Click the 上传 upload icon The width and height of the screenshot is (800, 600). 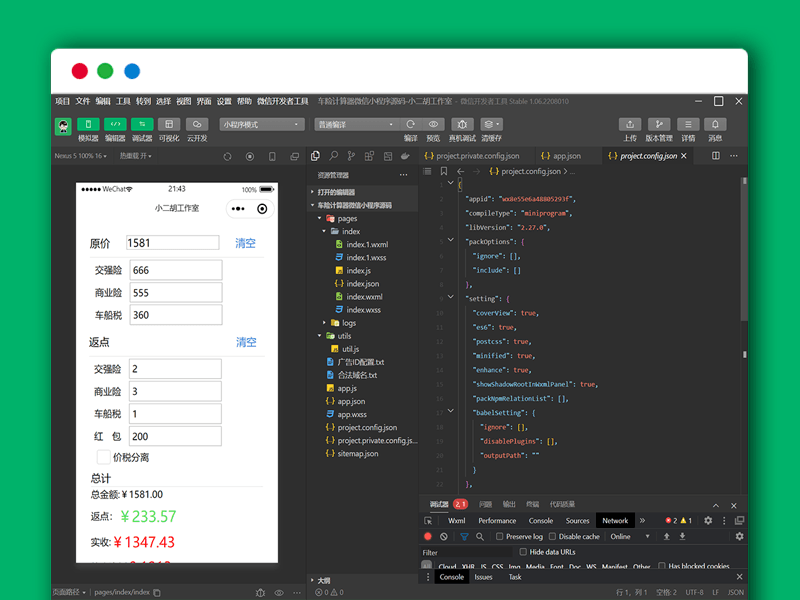tap(629, 125)
